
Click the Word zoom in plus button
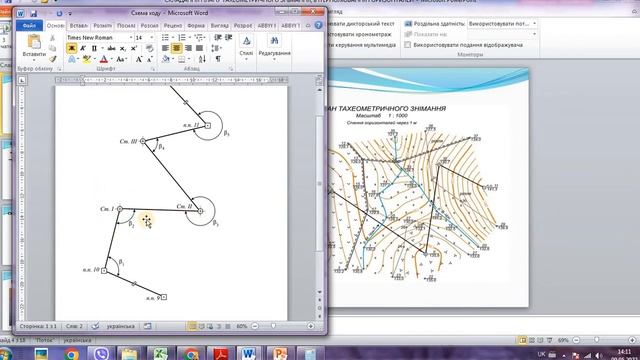(311, 326)
